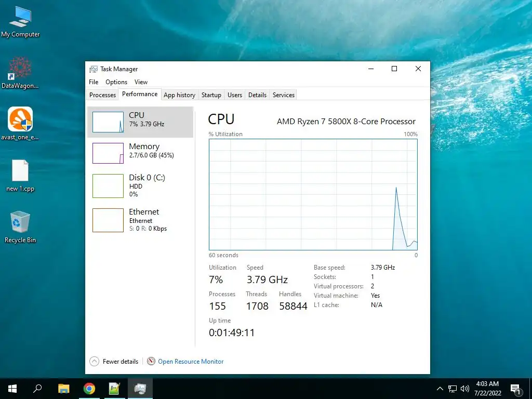The image size is (532, 399).
Task: Click Task Manager taskbar button
Action: [140, 389]
